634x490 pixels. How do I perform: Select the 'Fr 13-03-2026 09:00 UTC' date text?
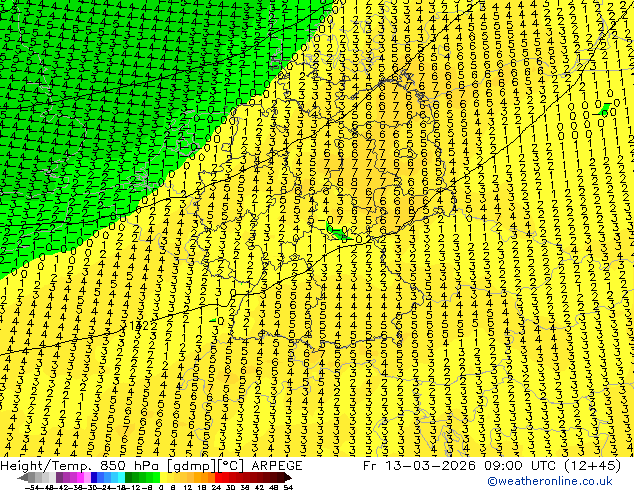pos(458,466)
